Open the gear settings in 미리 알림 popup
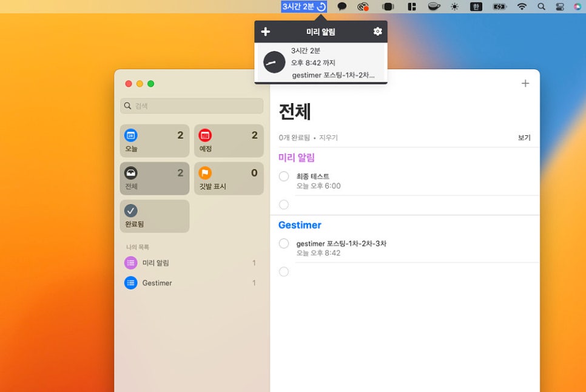The width and height of the screenshot is (586, 392). [x=377, y=32]
